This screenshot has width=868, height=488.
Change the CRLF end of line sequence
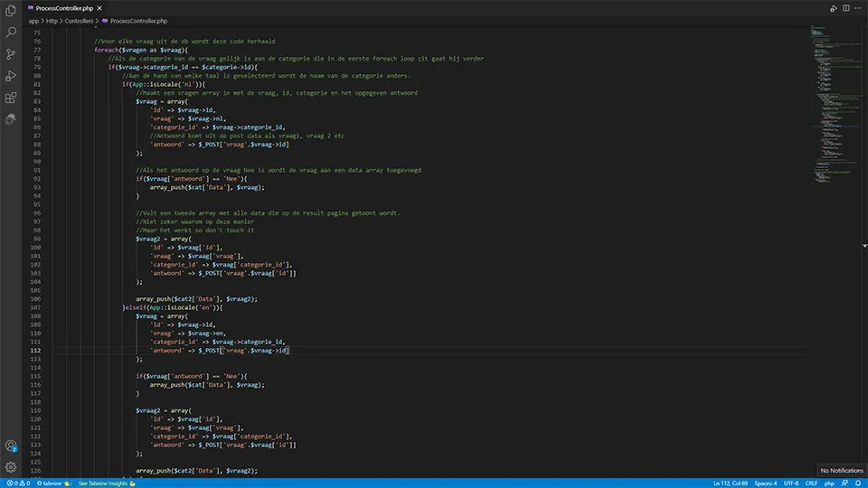[x=812, y=483]
